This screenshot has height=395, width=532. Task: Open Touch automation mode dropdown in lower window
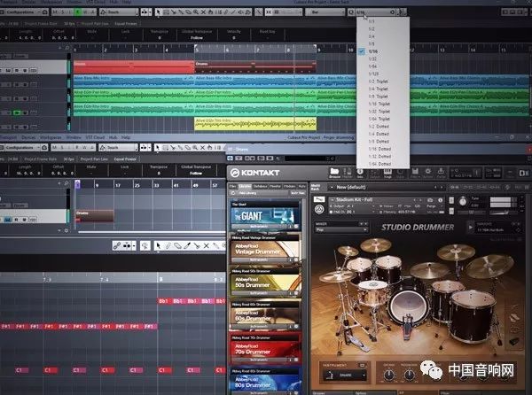click(119, 148)
